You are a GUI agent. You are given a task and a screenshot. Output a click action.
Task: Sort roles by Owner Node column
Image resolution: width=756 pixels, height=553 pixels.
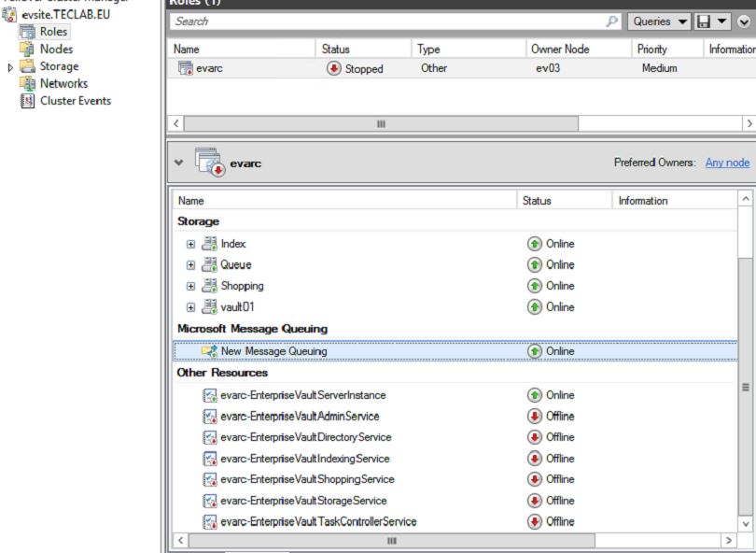point(560,49)
